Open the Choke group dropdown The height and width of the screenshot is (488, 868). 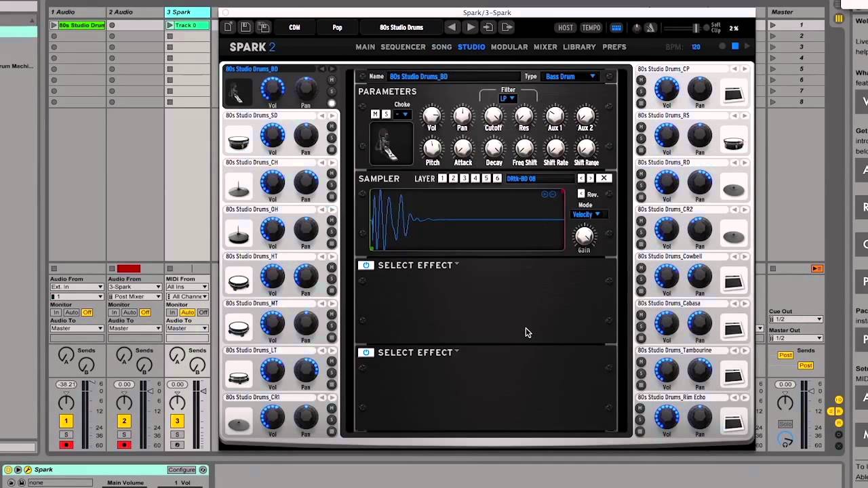click(x=402, y=115)
